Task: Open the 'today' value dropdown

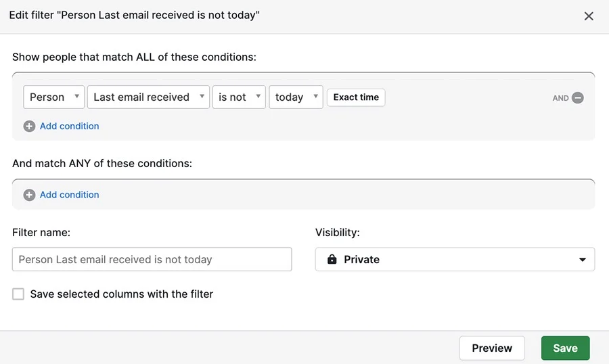Action: 296,97
